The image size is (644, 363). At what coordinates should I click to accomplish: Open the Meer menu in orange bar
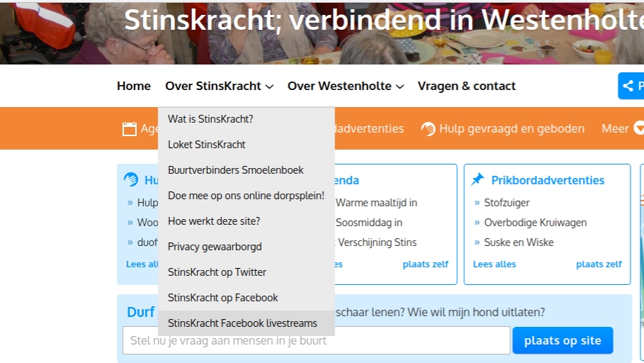pos(615,128)
